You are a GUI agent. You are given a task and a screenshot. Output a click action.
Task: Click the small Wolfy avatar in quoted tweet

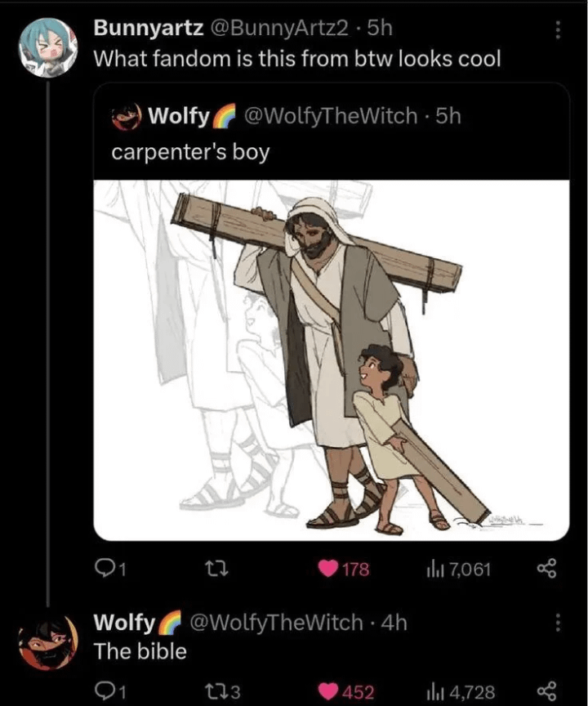pyautogui.click(x=127, y=116)
